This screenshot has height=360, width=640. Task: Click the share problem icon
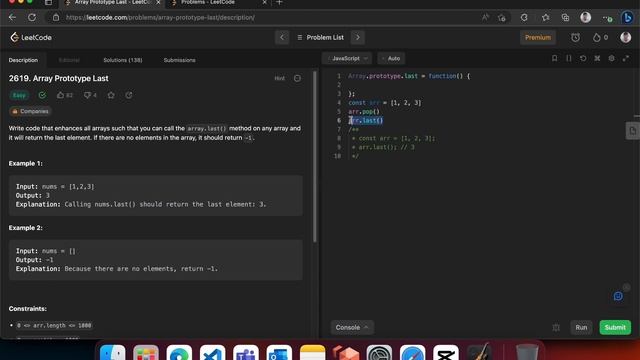pyautogui.click(x=129, y=95)
